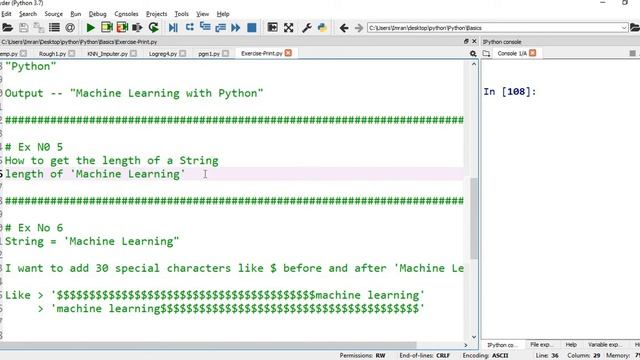
Task: Close the Console 1/A tab
Action: click(x=533, y=53)
